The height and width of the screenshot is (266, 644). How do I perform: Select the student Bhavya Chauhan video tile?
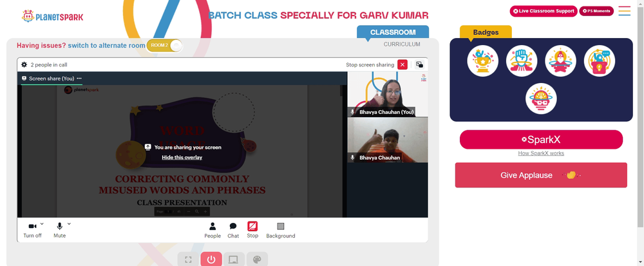pyautogui.click(x=387, y=140)
